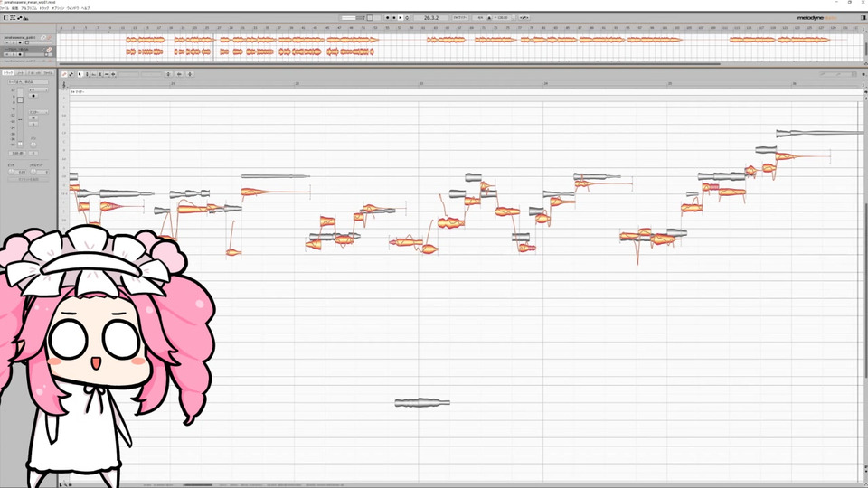Image resolution: width=868 pixels, height=488 pixels.
Task: Select the note separation tool
Action: coord(113,74)
